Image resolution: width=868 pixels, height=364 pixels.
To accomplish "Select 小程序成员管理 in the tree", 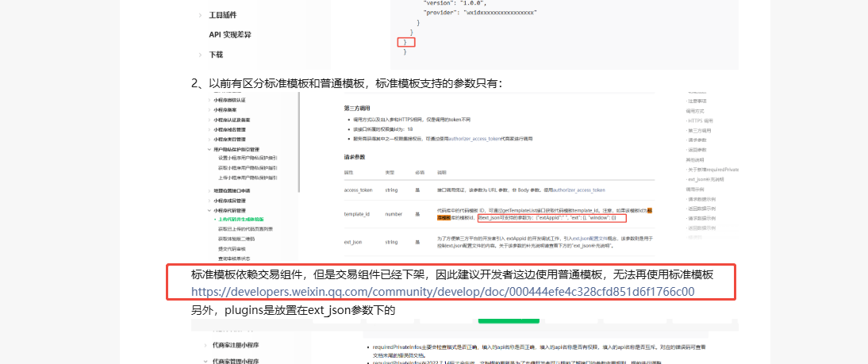I will pyautogui.click(x=229, y=201).
